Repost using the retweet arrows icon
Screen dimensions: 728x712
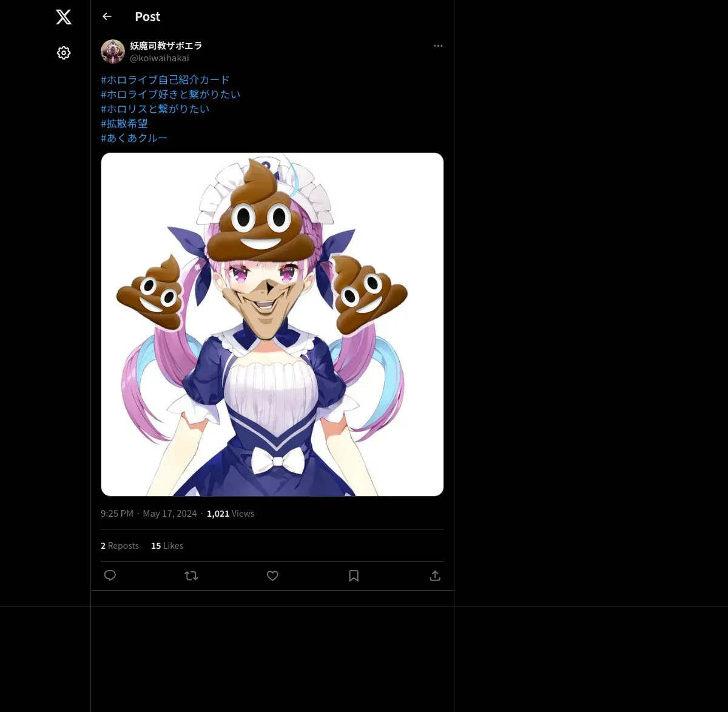pyautogui.click(x=191, y=576)
